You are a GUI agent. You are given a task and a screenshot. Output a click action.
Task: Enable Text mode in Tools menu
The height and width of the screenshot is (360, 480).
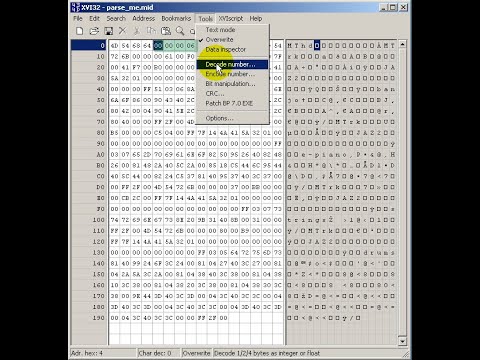pyautogui.click(x=232, y=30)
